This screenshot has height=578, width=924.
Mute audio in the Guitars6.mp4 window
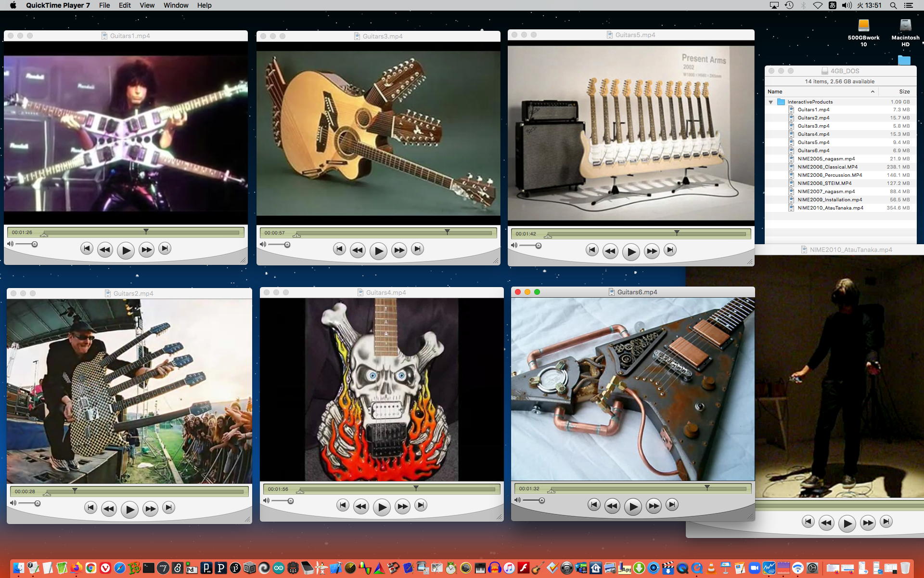[x=517, y=500]
